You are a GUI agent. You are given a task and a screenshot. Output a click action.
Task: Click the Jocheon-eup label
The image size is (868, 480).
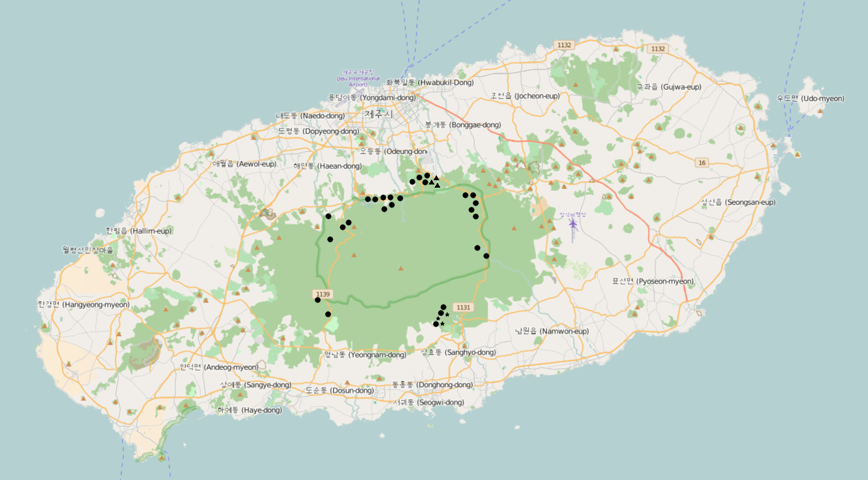click(x=525, y=95)
